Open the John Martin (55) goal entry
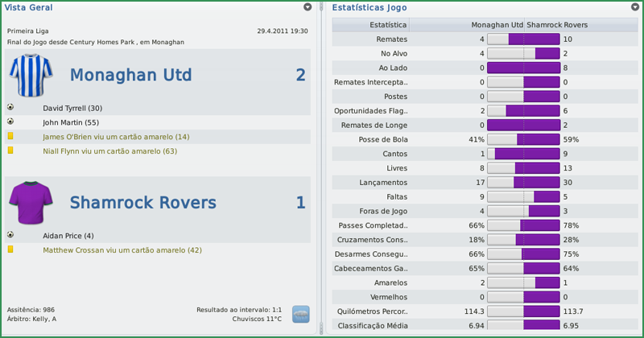Viewport: 644px width, 338px height. (71, 122)
